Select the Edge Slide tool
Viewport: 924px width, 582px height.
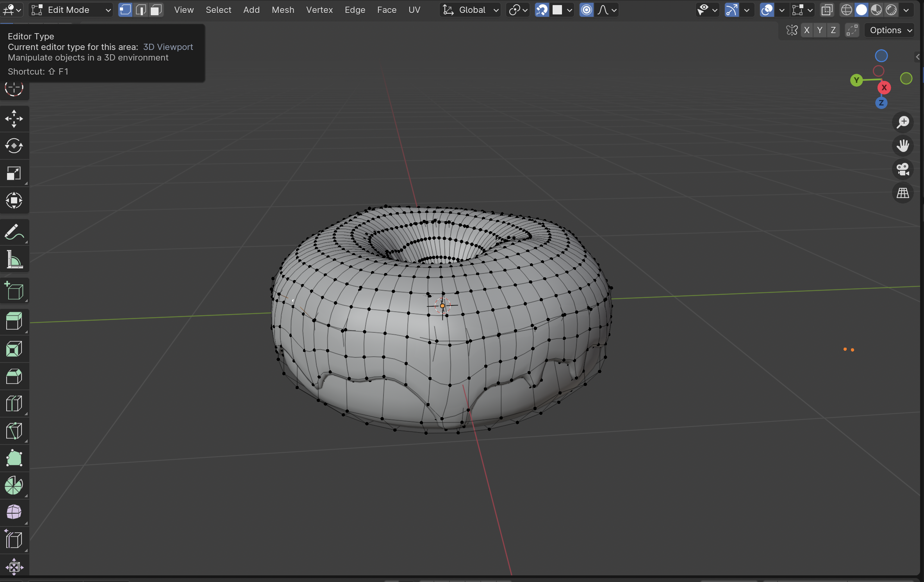point(14,540)
